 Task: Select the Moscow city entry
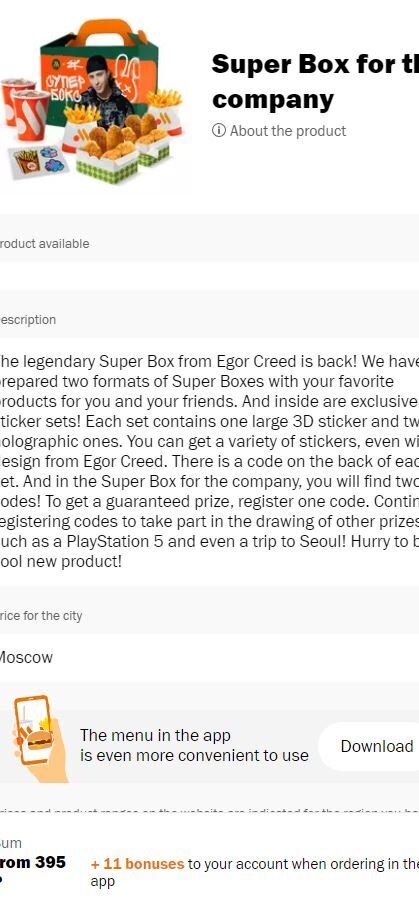tap(25, 657)
